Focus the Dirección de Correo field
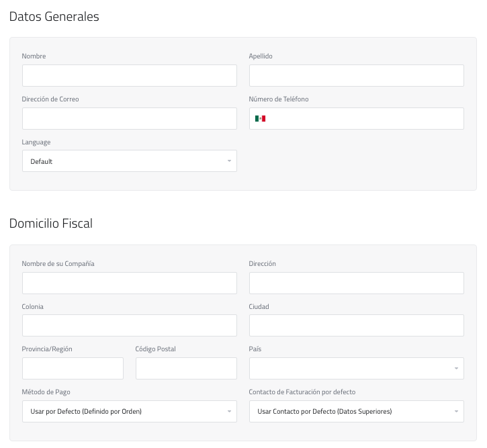The width and height of the screenshot is (487, 448). [x=129, y=119]
